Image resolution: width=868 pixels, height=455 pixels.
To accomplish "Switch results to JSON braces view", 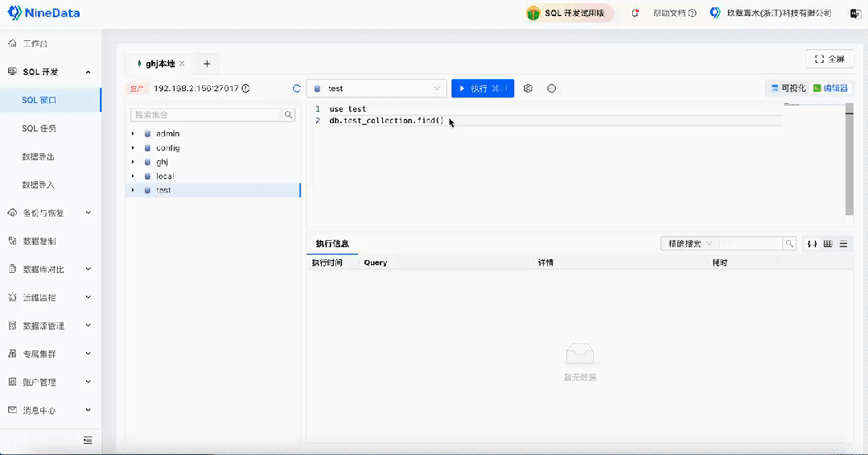I will pyautogui.click(x=812, y=244).
